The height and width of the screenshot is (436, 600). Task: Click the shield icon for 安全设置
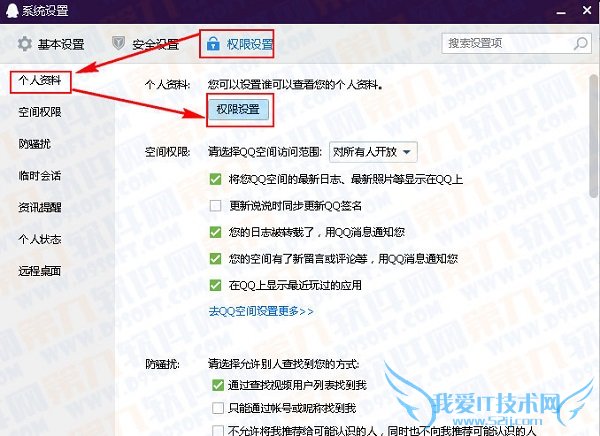click(x=118, y=43)
